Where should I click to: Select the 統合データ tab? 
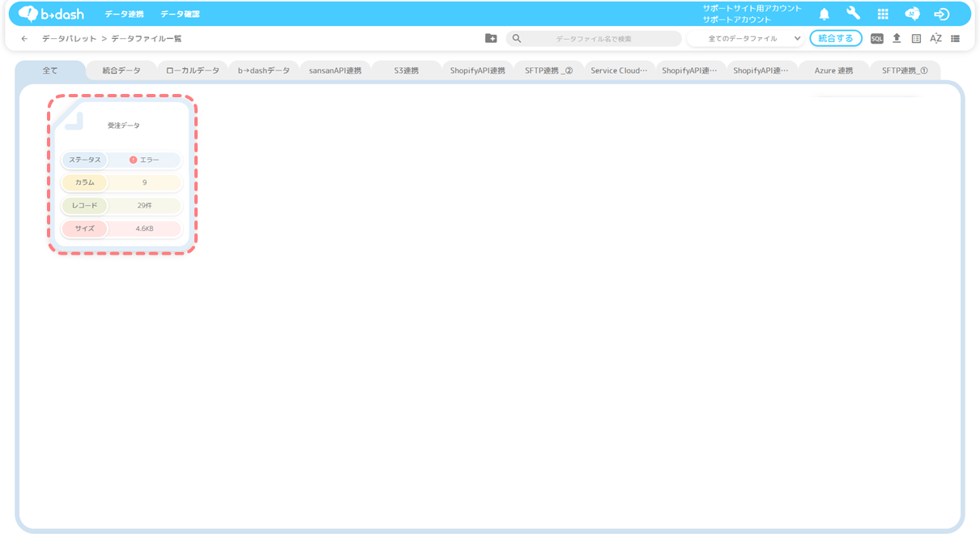click(121, 70)
